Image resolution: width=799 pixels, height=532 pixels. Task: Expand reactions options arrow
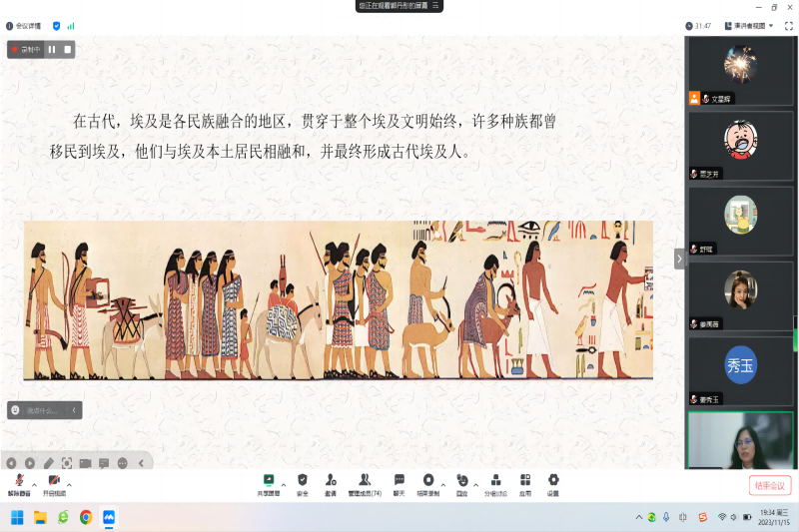(476, 485)
